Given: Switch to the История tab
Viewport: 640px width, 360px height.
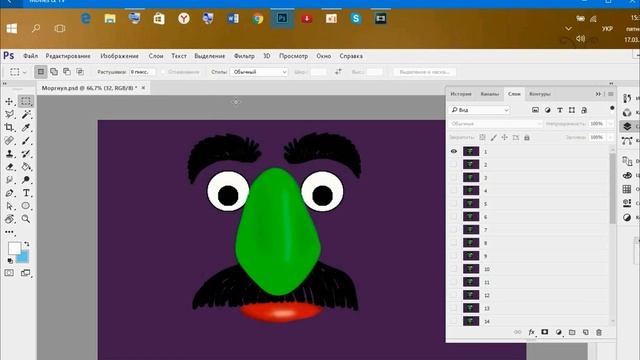Looking at the screenshot, I should coord(461,94).
